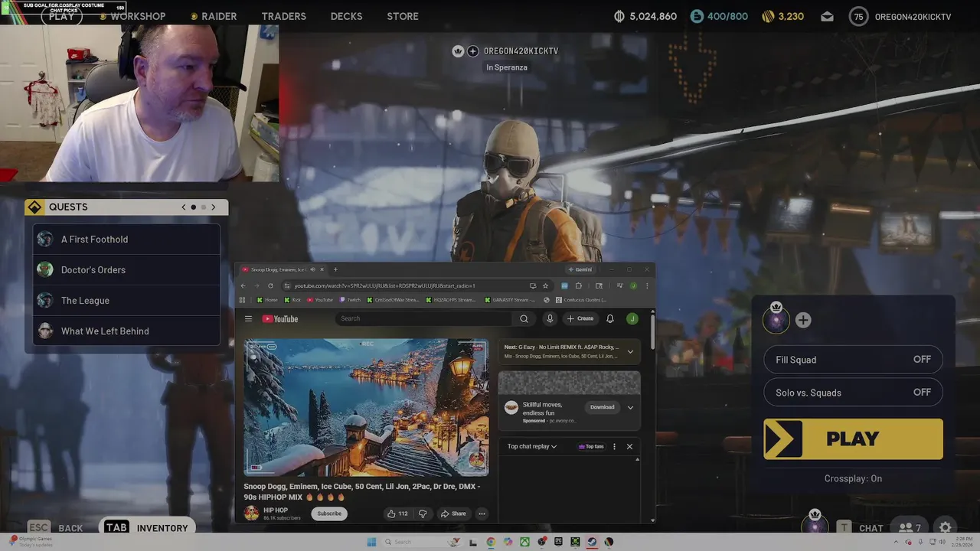The height and width of the screenshot is (551, 980).
Task: Like the video showing 112 likes
Action: point(397,514)
